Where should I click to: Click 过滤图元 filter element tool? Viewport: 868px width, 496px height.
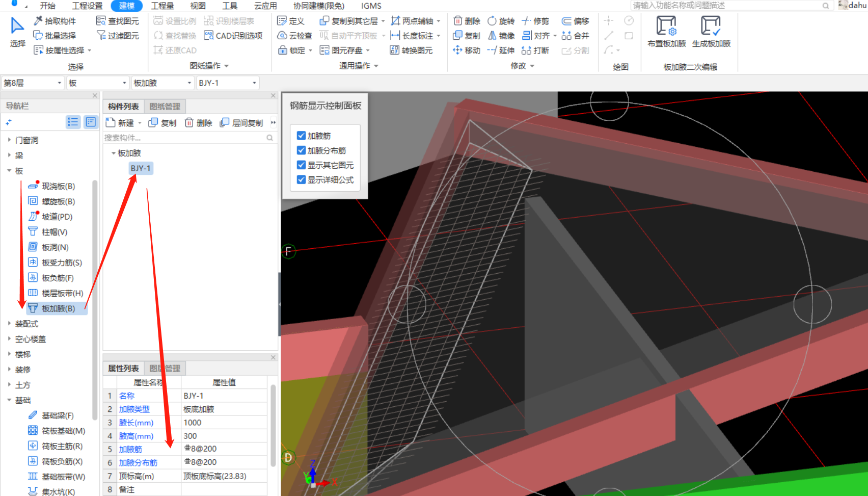pos(118,36)
